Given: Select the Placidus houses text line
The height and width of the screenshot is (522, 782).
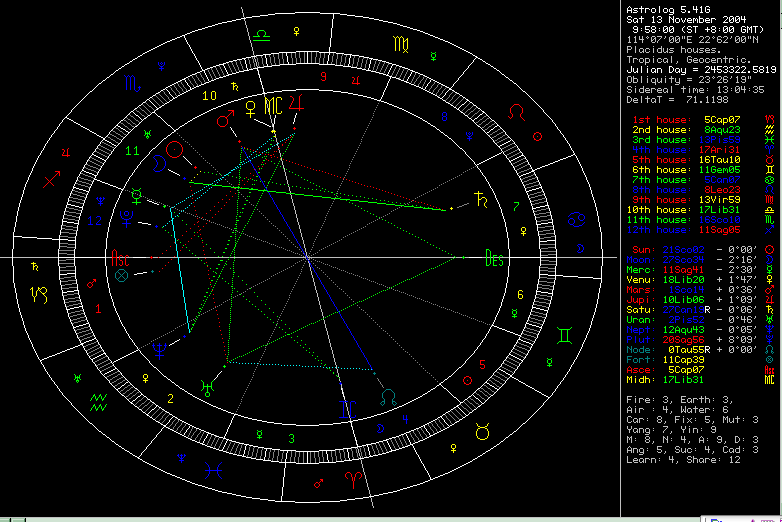Looking at the screenshot, I should click(x=672, y=49).
